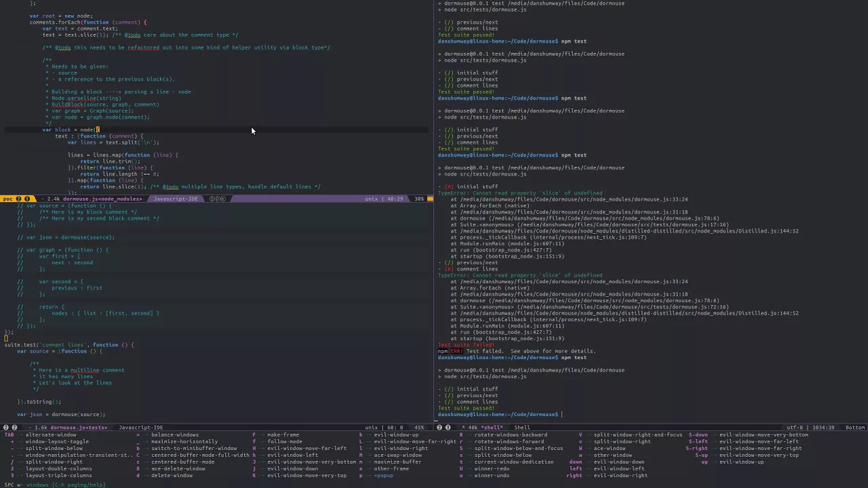Screen dimensions: 868x488
Task: Click 'suite.test('comment lines', function () {' line
Action: [69, 345]
